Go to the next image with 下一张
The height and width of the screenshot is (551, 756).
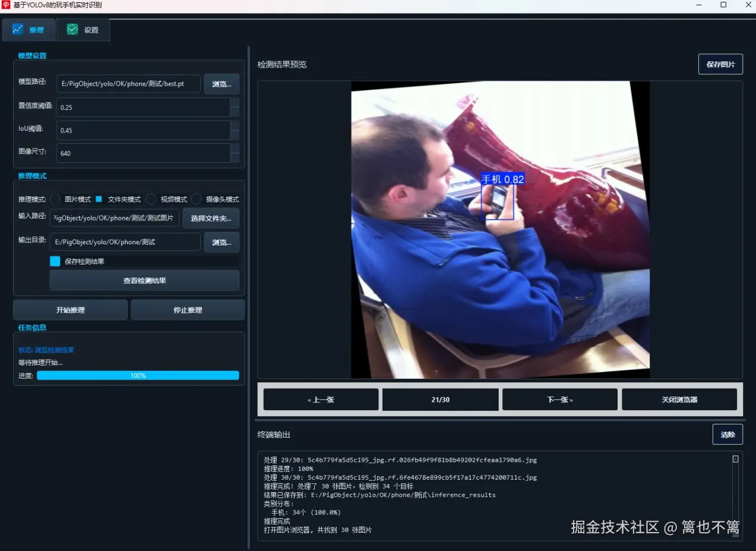tap(559, 399)
